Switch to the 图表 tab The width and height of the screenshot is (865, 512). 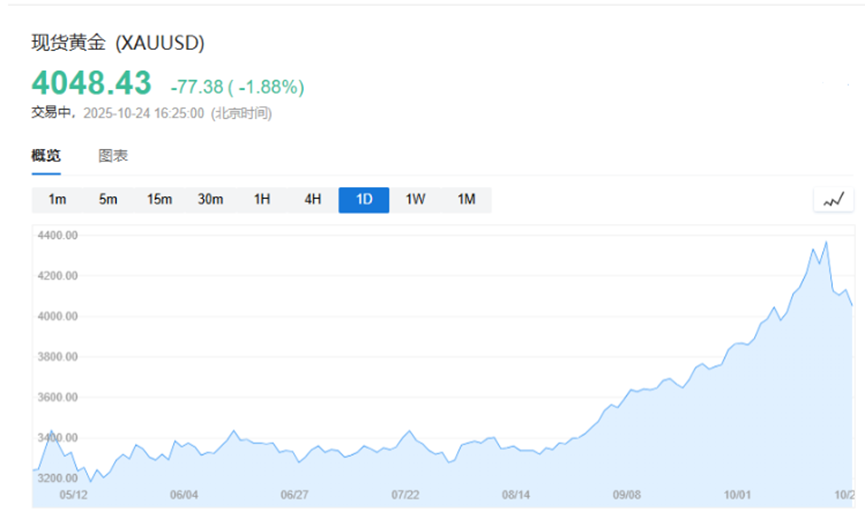point(113,156)
